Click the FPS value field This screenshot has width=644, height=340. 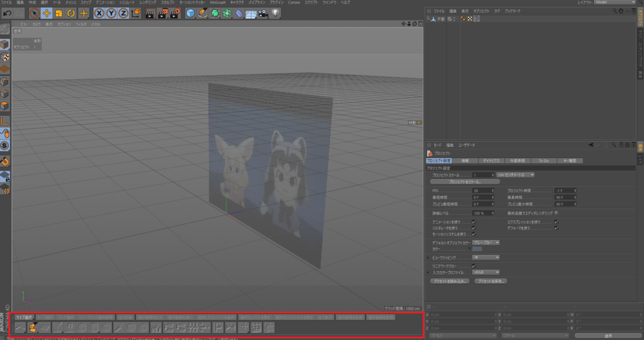click(483, 191)
